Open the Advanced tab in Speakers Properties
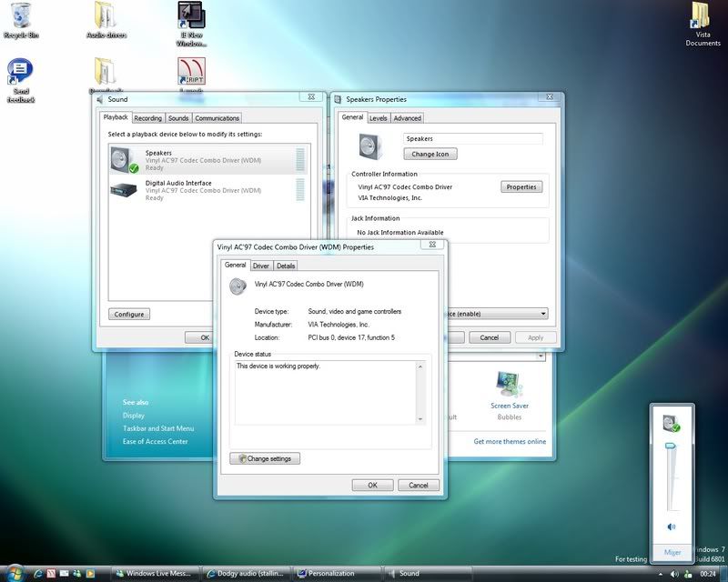This screenshot has width=728, height=582. pos(407,118)
